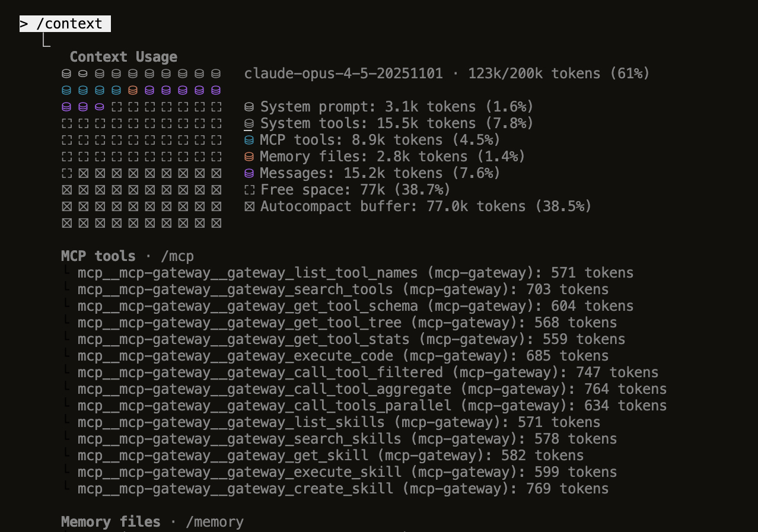The width and height of the screenshot is (758, 532).
Task: Click the Memory files orange icon
Action: coord(249,156)
